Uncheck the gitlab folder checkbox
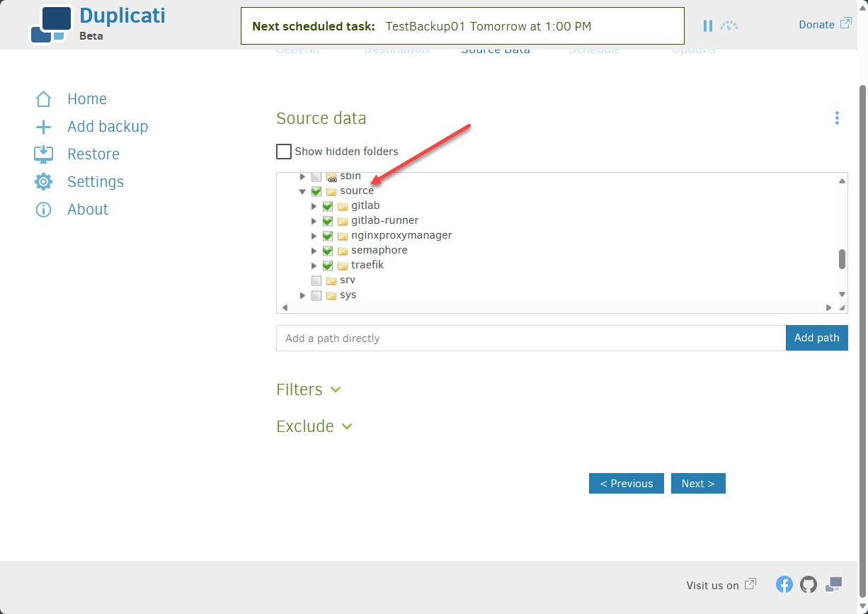 coord(328,206)
